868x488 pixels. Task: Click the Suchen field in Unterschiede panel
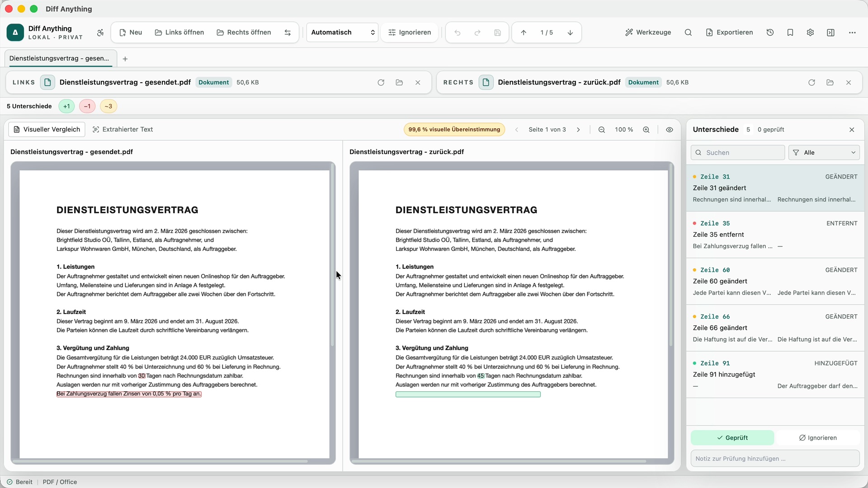tap(737, 153)
